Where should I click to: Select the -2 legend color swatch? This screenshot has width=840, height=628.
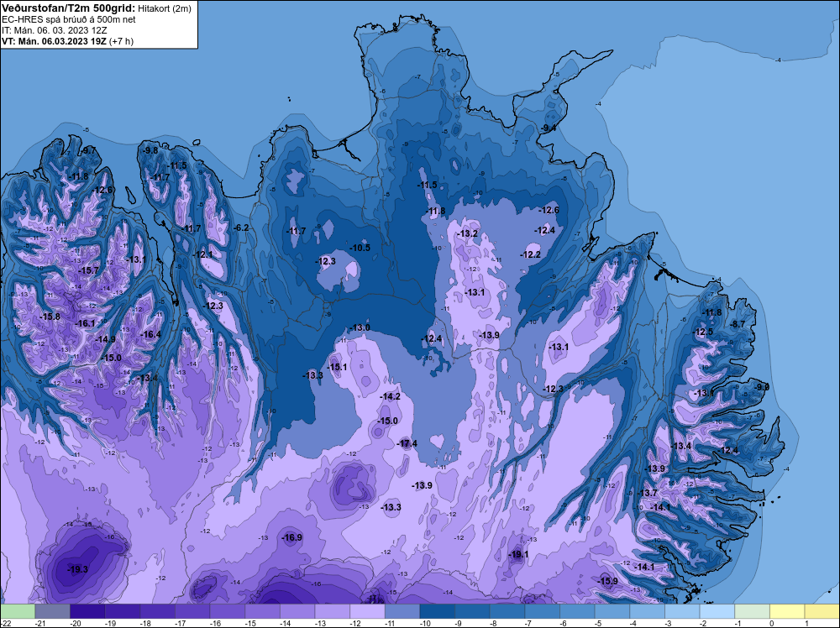coord(717,611)
